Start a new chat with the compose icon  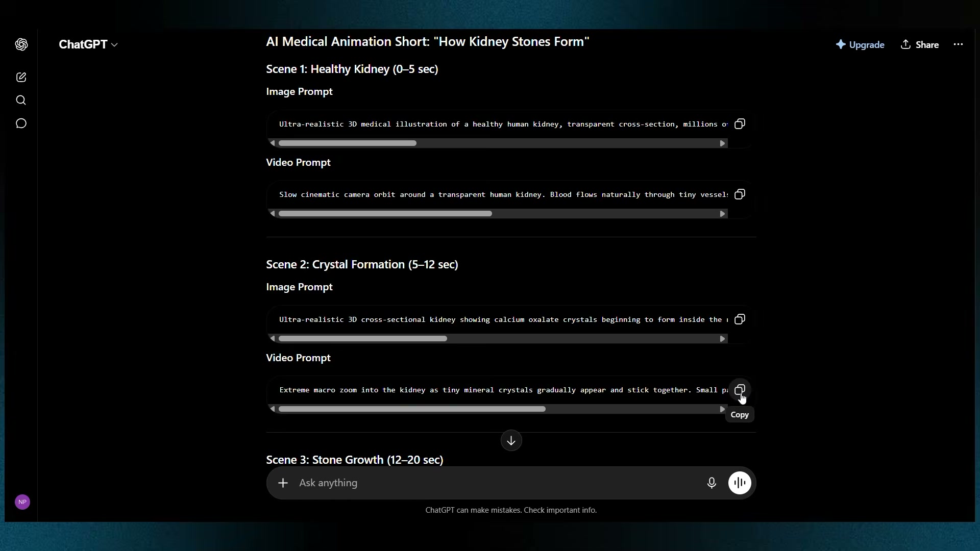pos(21,77)
